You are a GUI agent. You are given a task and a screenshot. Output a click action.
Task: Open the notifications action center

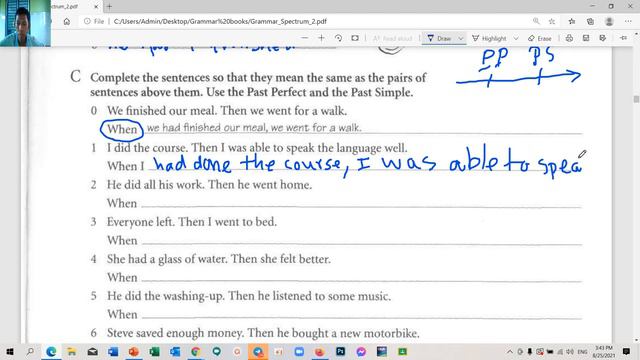pyautogui.click(x=626, y=351)
